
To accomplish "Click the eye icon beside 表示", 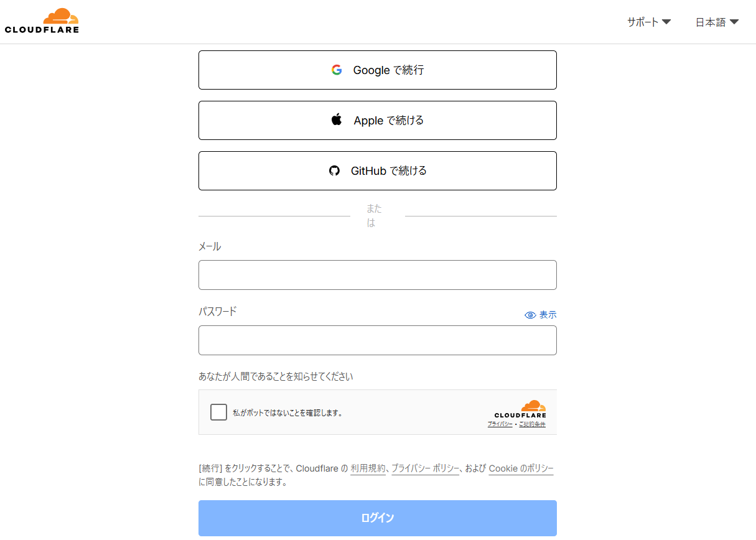I will click(x=530, y=315).
